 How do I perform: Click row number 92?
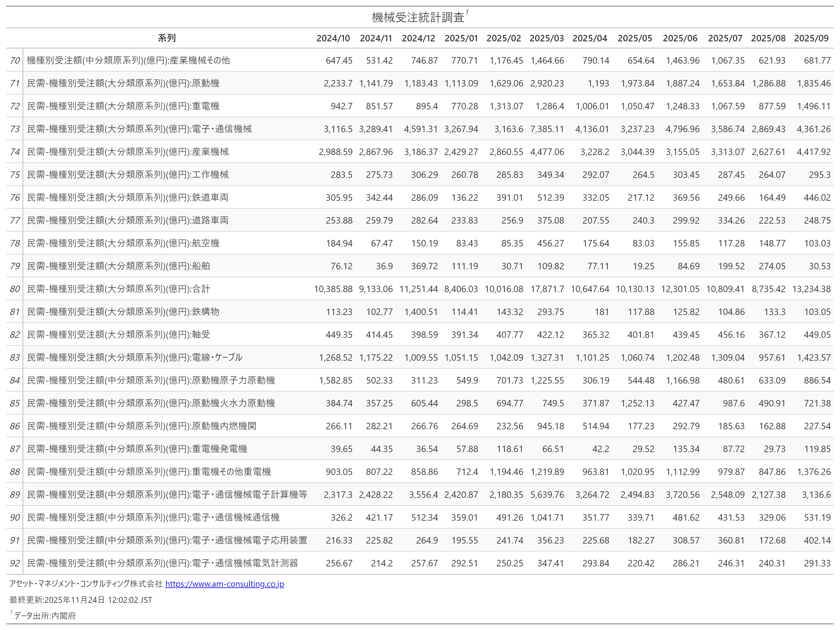15,563
